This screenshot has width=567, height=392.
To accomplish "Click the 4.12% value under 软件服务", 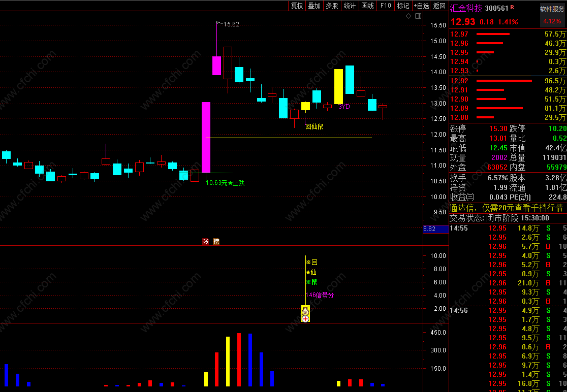I will click(x=552, y=21).
